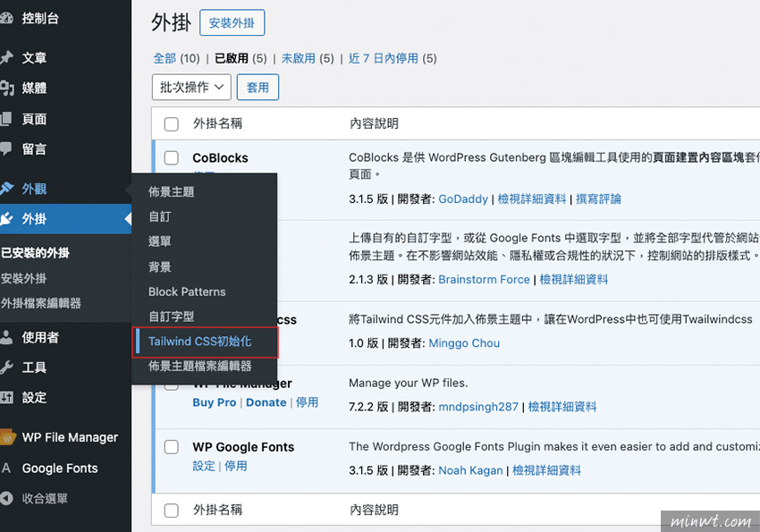Click the plug icon beside 外掛
Viewport: 760px width, 532px height.
tap(6, 219)
